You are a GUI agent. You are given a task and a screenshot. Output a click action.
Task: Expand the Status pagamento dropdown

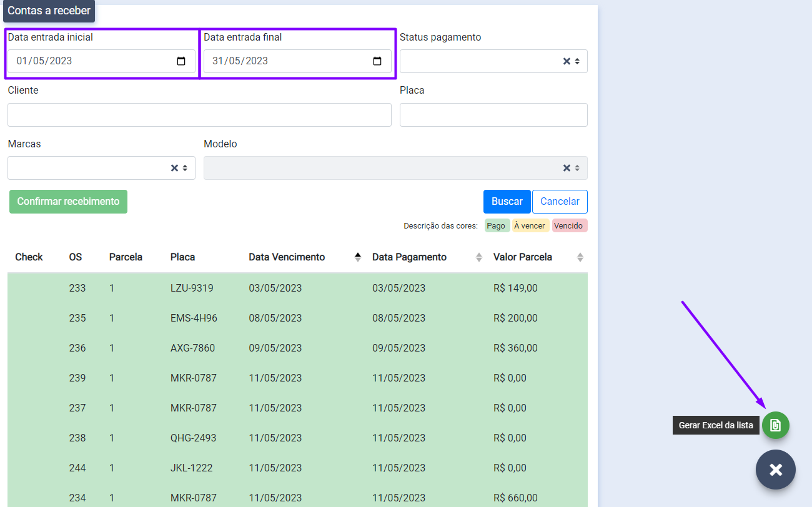577,61
